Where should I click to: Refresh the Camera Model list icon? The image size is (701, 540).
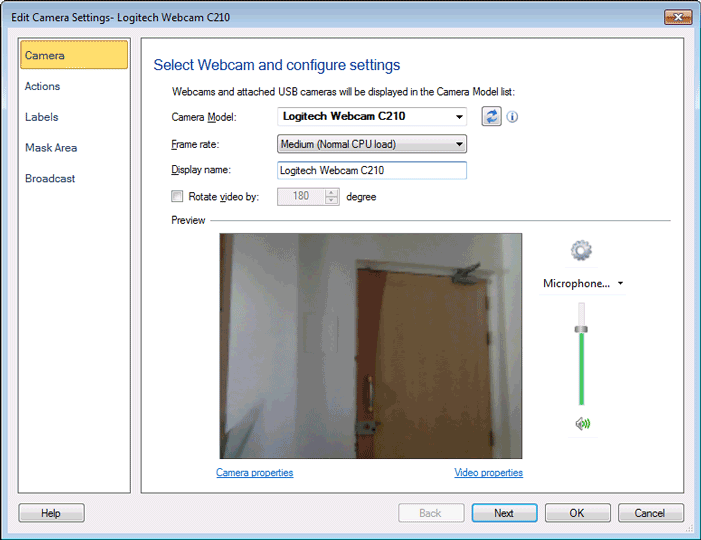(x=491, y=117)
